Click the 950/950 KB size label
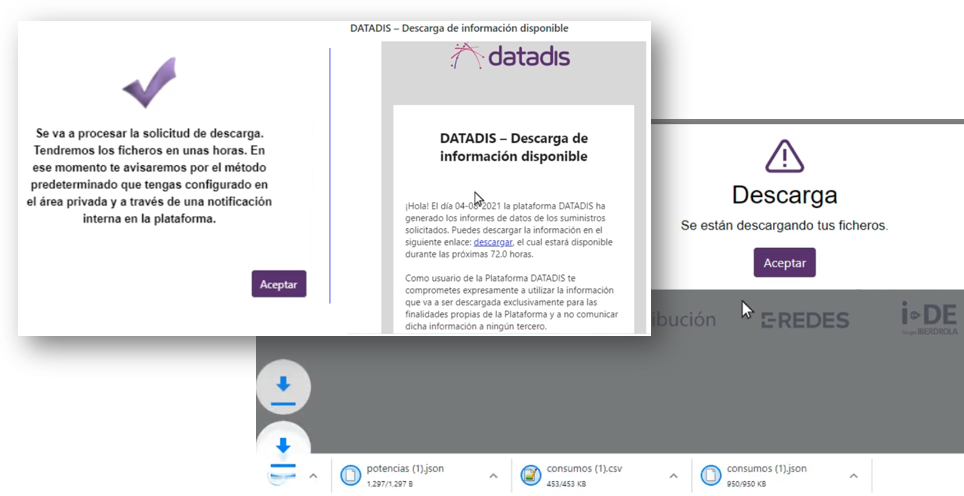Viewport: 964px width, 496px height. coord(746,484)
